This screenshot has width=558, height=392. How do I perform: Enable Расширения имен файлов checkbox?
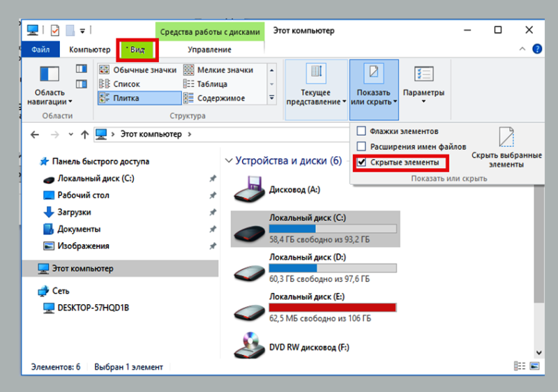tap(361, 146)
